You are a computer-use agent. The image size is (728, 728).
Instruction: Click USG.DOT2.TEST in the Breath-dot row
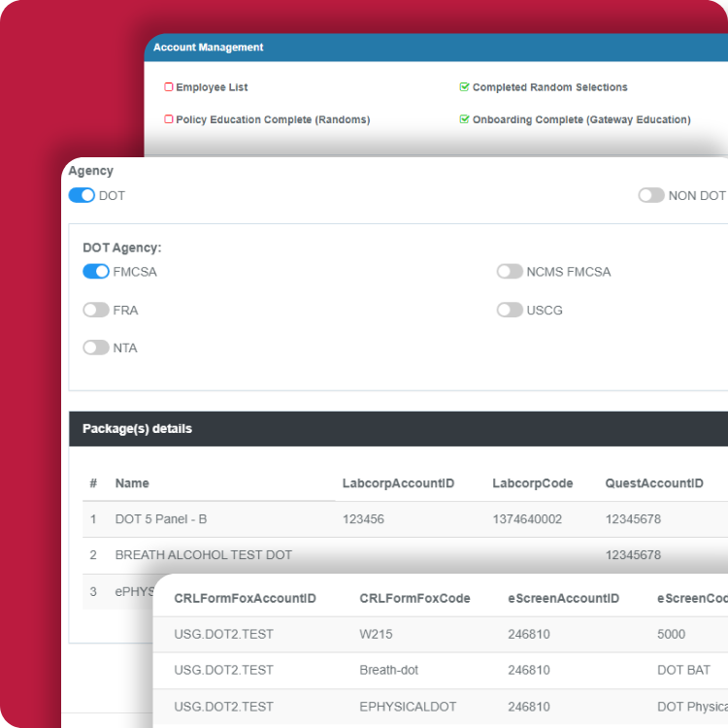(x=223, y=670)
